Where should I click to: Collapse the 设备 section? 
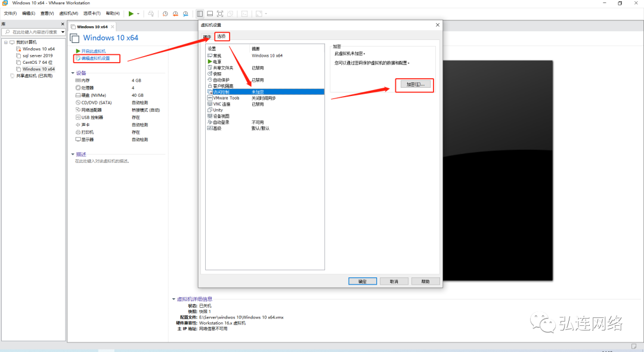[x=73, y=73]
